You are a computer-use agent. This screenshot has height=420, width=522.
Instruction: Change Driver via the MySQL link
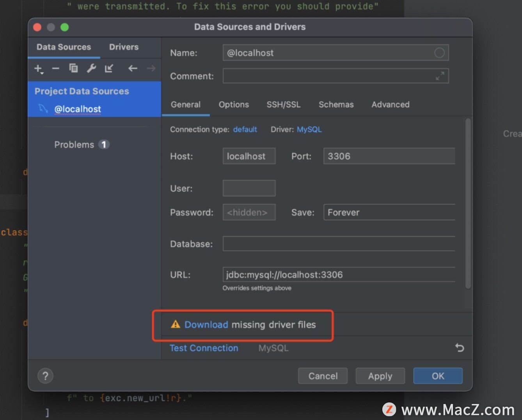click(309, 130)
